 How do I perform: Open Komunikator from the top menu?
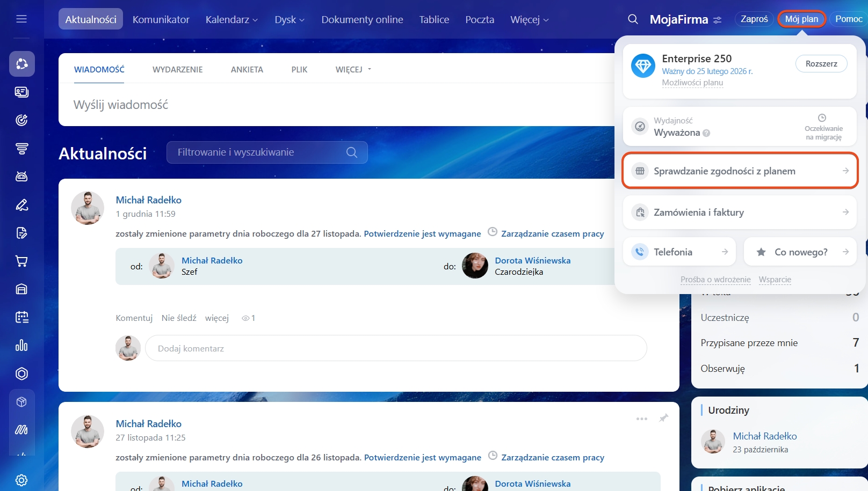click(161, 20)
